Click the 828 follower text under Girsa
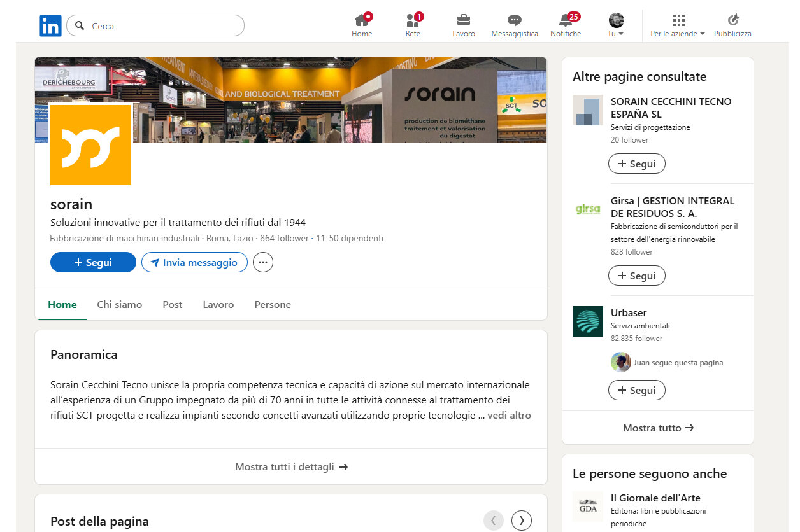 tap(632, 251)
